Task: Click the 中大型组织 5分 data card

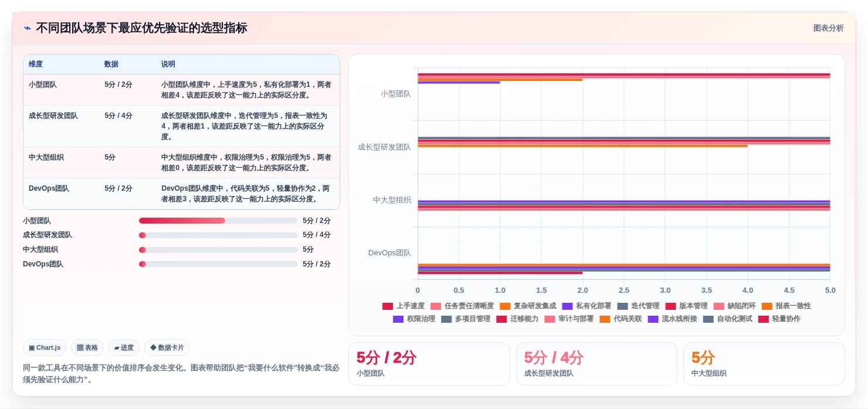Action: click(x=764, y=364)
